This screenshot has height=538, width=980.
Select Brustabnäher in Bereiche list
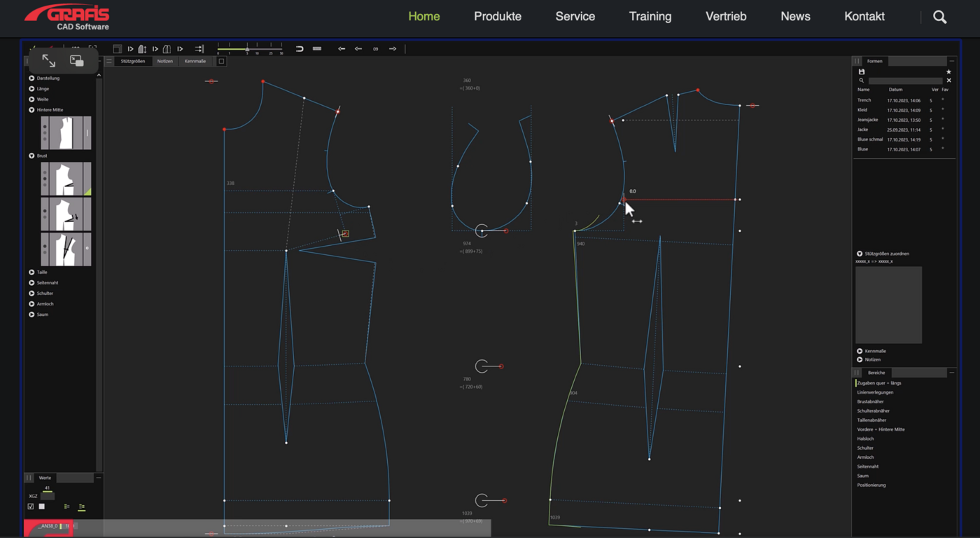870,401
